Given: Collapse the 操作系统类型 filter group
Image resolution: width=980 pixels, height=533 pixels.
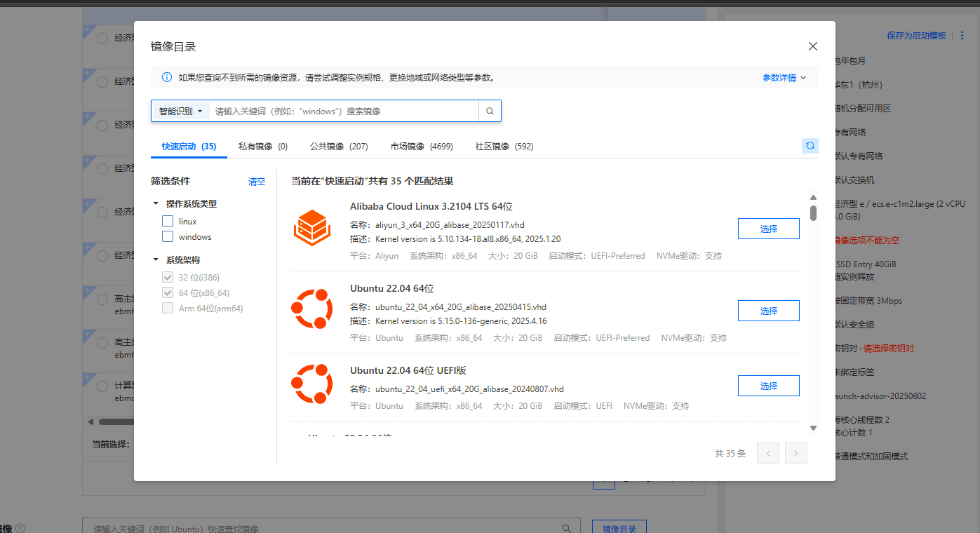Looking at the screenshot, I should pyautogui.click(x=156, y=204).
